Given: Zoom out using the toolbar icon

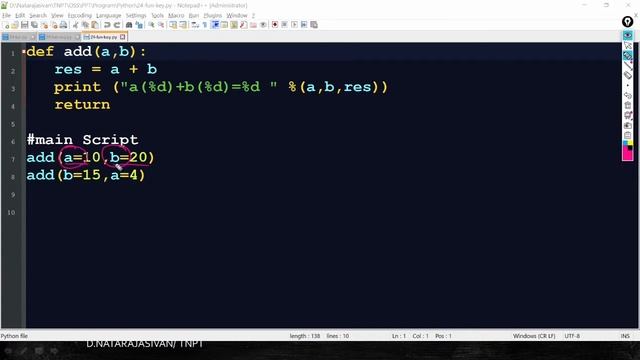Looking at the screenshot, I should pyautogui.click(x=161, y=25).
